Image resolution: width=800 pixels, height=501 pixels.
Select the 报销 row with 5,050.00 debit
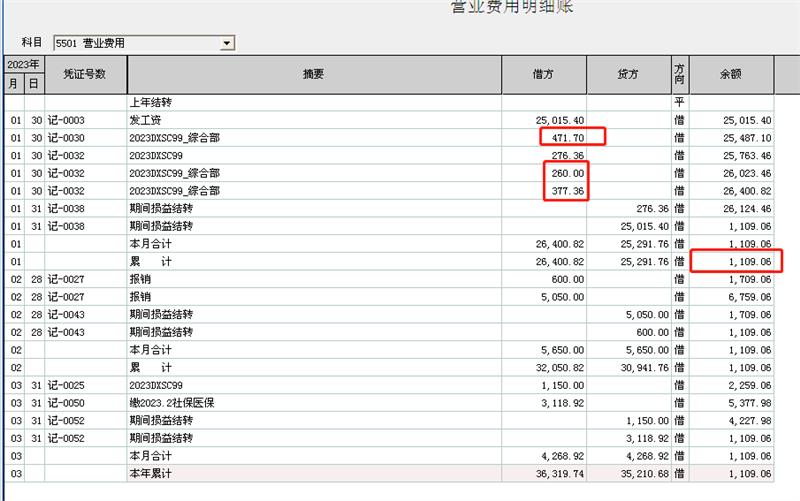click(x=313, y=297)
